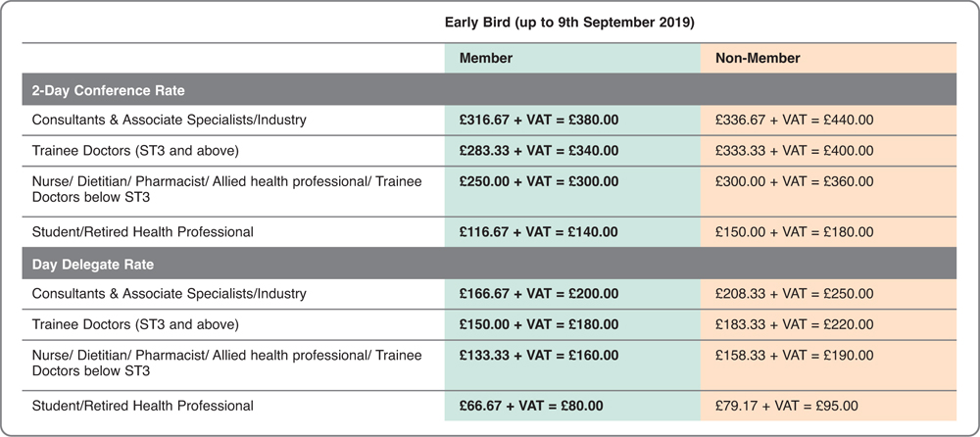Select the non-member price totalling £250.00
This screenshot has height=437, width=980.
[795, 294]
